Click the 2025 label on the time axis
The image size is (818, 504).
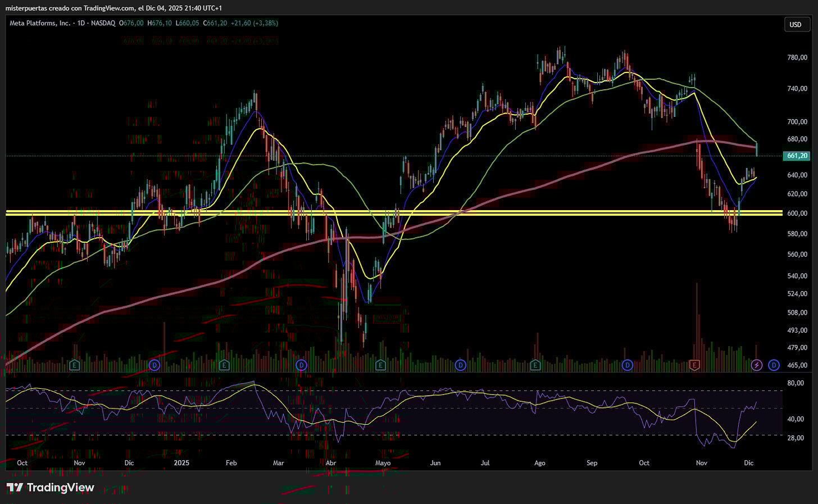tap(181, 463)
